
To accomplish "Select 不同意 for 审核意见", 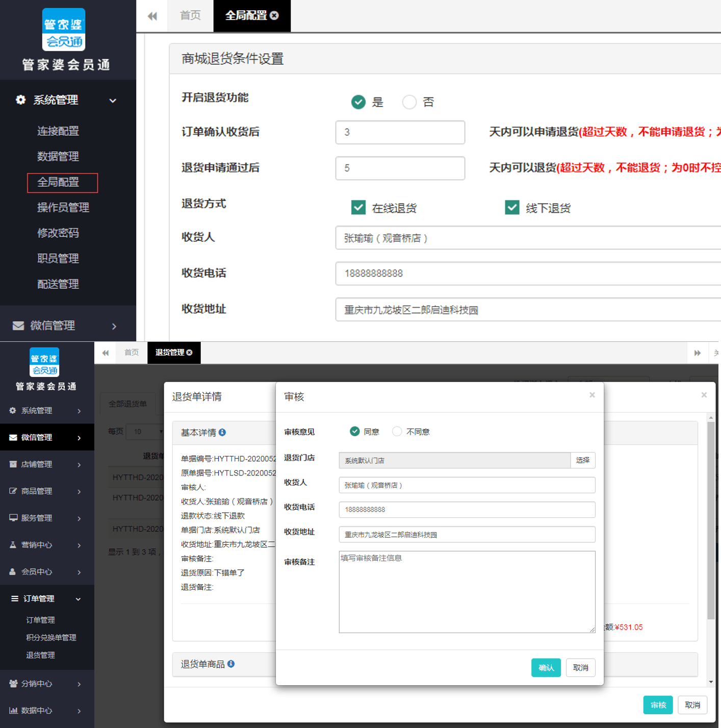I will tap(397, 431).
